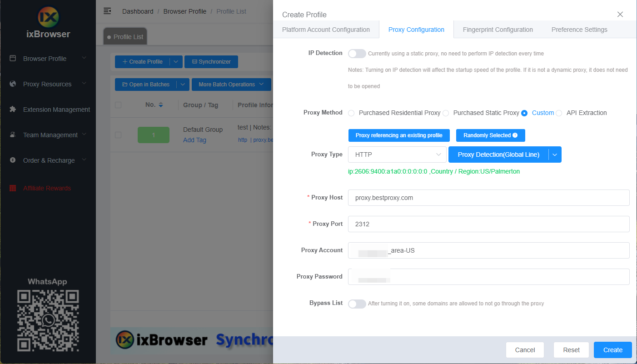This screenshot has width=637, height=364.
Task: Close the Create Profile dialog
Action: (620, 15)
